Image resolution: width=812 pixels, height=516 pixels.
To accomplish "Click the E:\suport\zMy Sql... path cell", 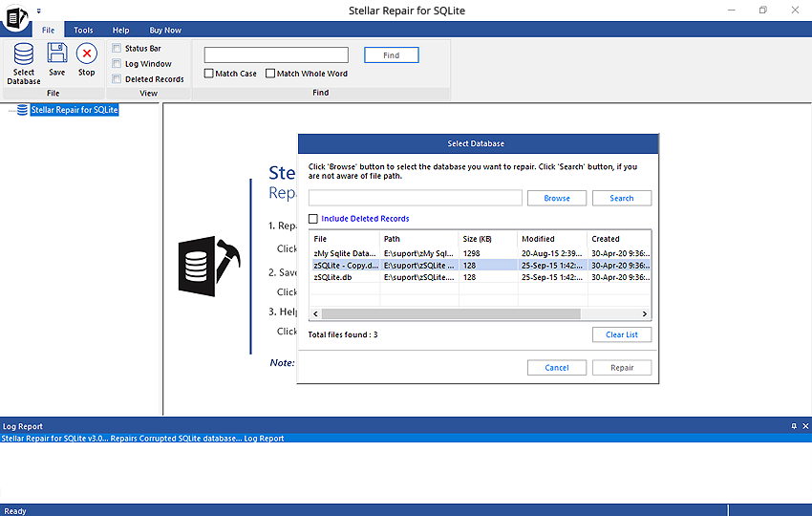I will tap(419, 253).
